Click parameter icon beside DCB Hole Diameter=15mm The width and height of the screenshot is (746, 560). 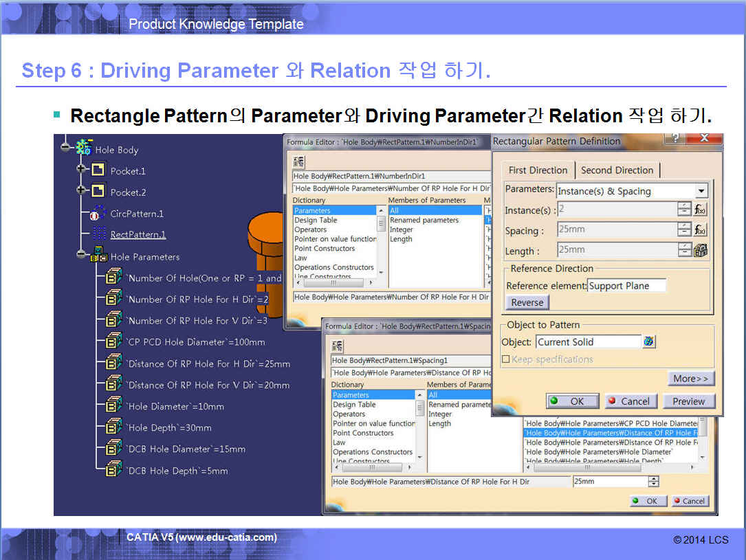pyautogui.click(x=113, y=448)
